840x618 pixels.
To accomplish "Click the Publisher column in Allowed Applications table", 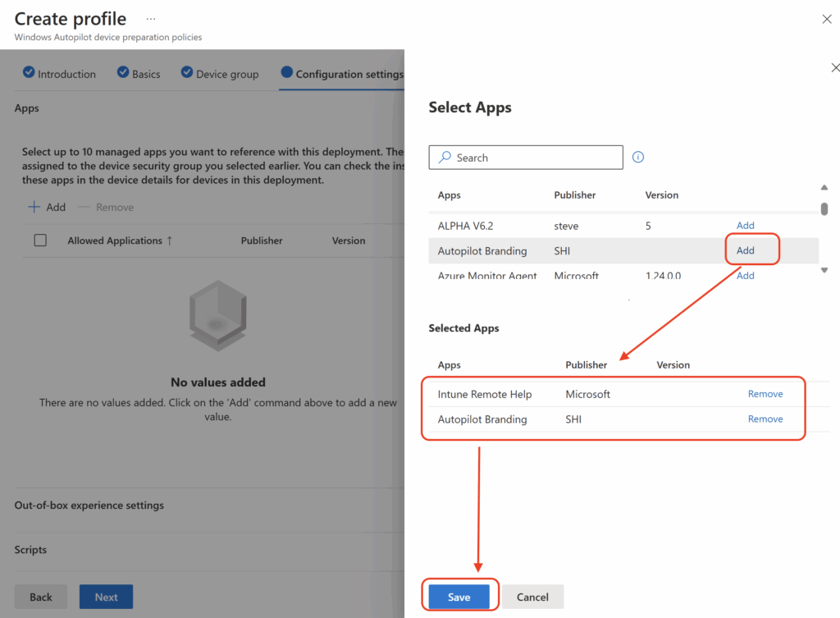I will point(262,240).
